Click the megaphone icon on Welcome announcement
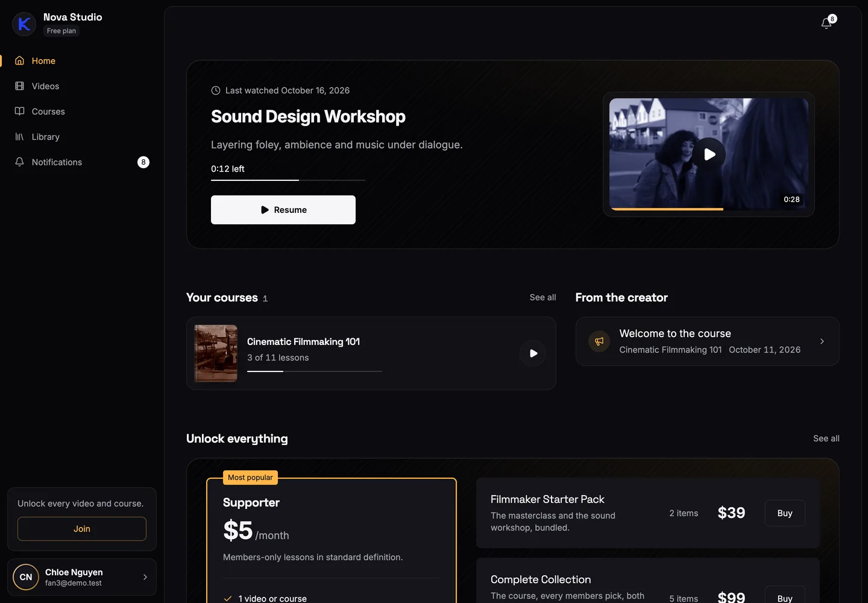Image resolution: width=868 pixels, height=603 pixels. point(599,341)
